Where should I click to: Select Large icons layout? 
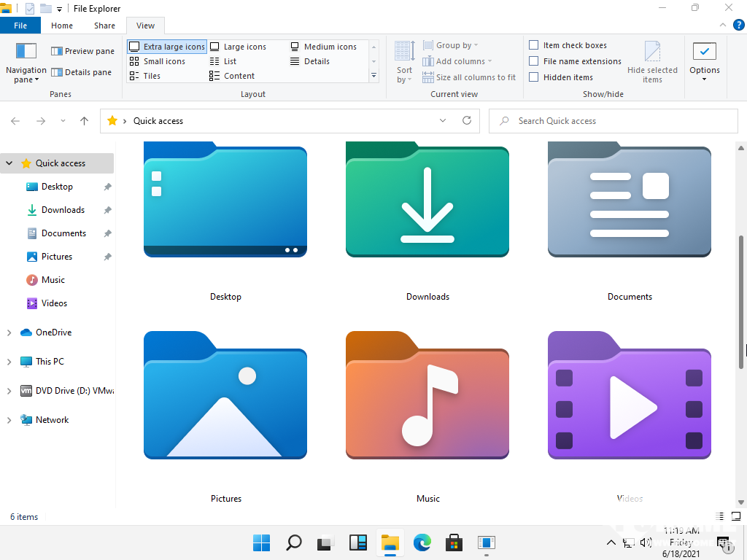click(239, 47)
